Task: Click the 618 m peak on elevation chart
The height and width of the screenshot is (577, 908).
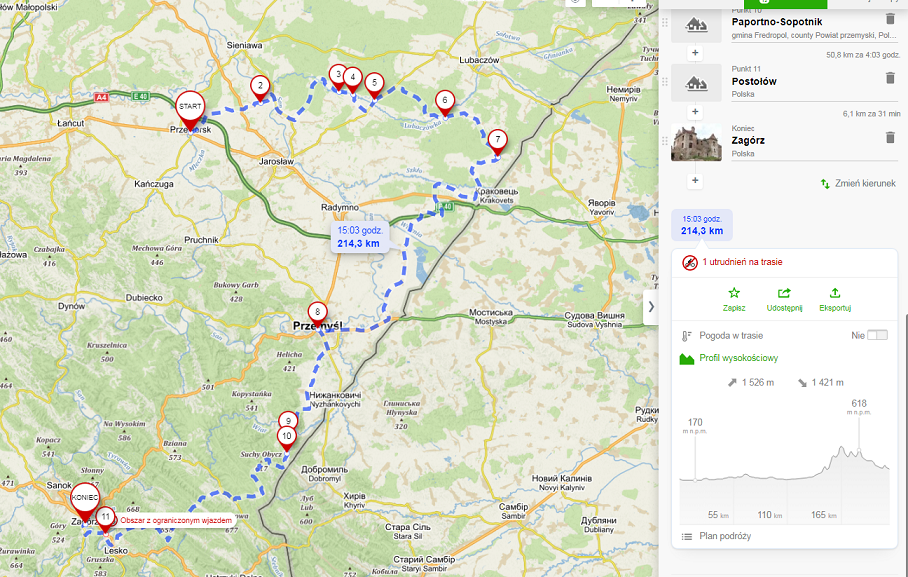Action: click(859, 420)
